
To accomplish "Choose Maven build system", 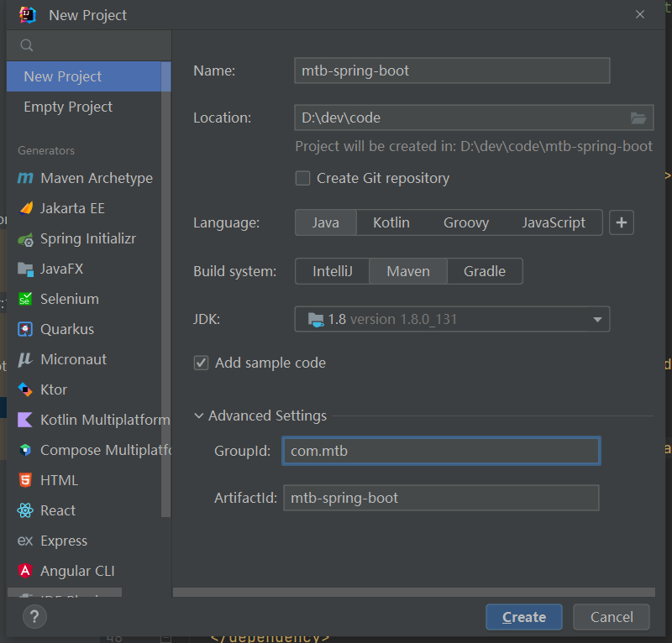I will pos(408,271).
